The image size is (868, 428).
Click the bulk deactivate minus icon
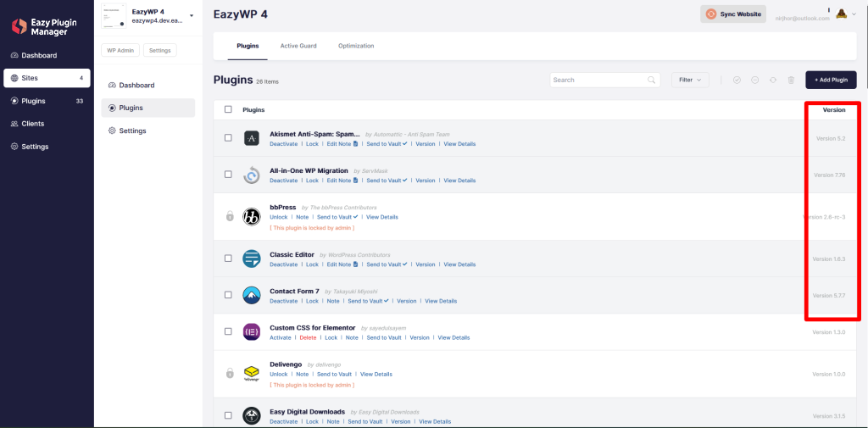tap(754, 80)
